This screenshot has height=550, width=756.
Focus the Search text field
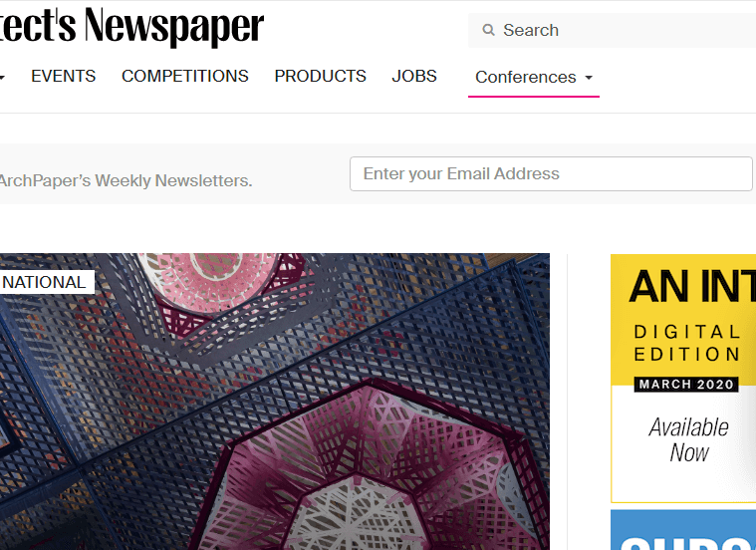click(613, 31)
